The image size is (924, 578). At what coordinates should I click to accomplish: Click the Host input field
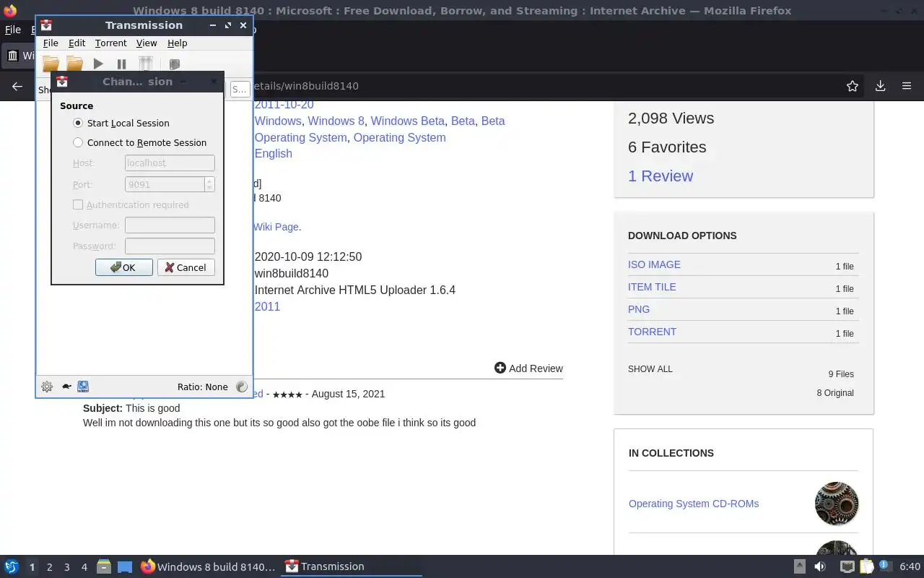coord(170,163)
